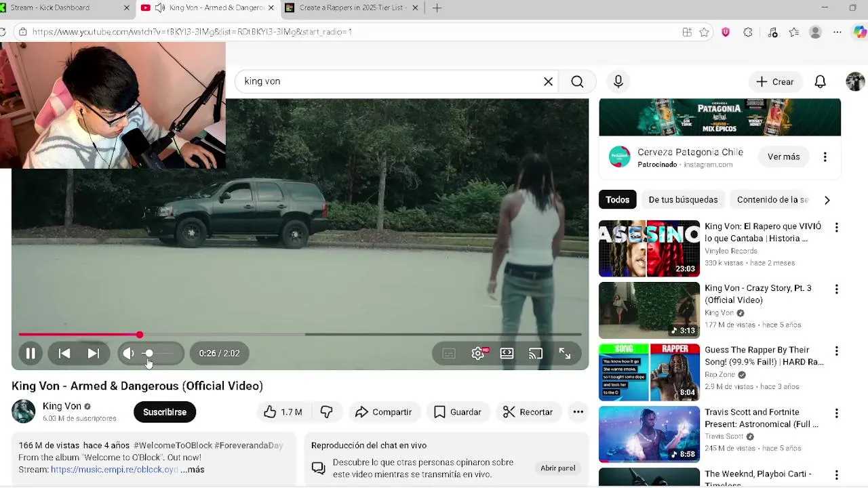Screen dimensions: 868x488
Task: Go to previous video in playlist
Action: pyautogui.click(x=64, y=353)
